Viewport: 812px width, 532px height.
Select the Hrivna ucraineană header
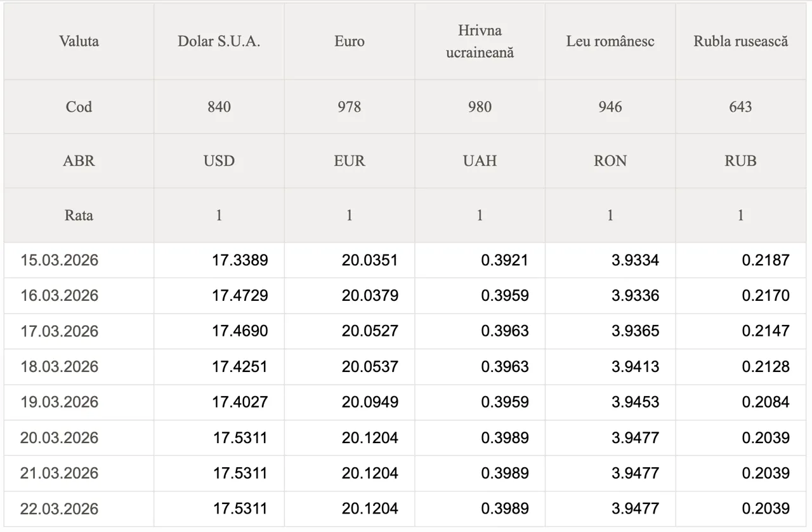click(x=480, y=41)
